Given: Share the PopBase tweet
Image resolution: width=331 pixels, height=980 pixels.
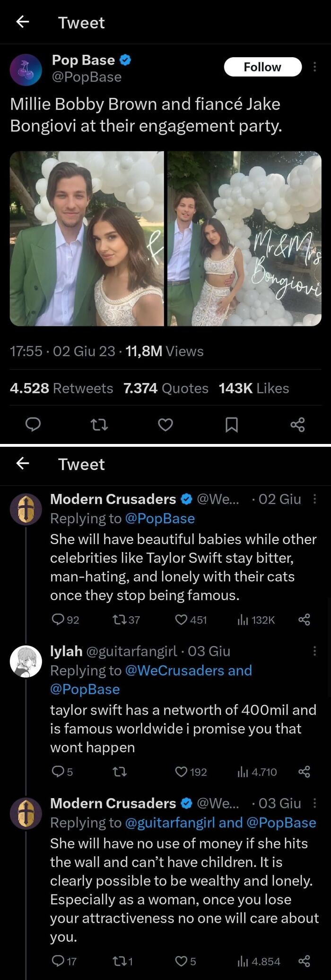Looking at the screenshot, I should click(297, 425).
